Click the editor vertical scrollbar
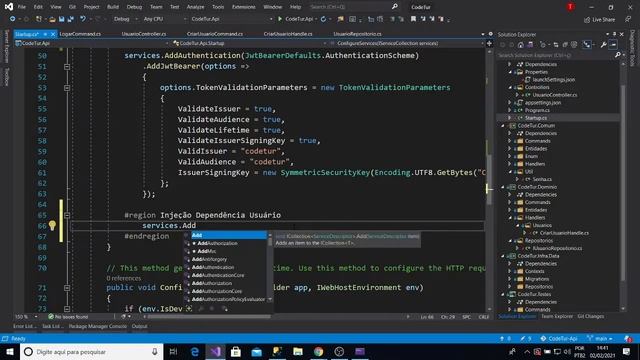Image resolution: width=640 pixels, height=360 pixels. coord(489,179)
